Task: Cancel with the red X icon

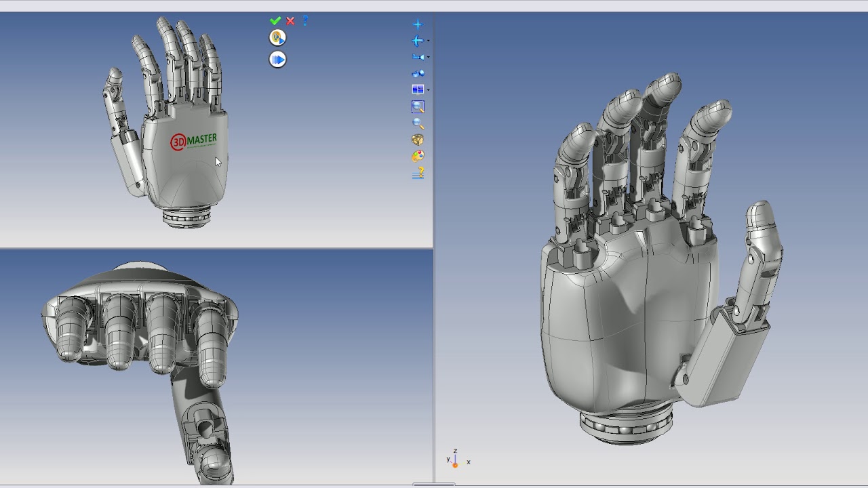Action: point(290,21)
